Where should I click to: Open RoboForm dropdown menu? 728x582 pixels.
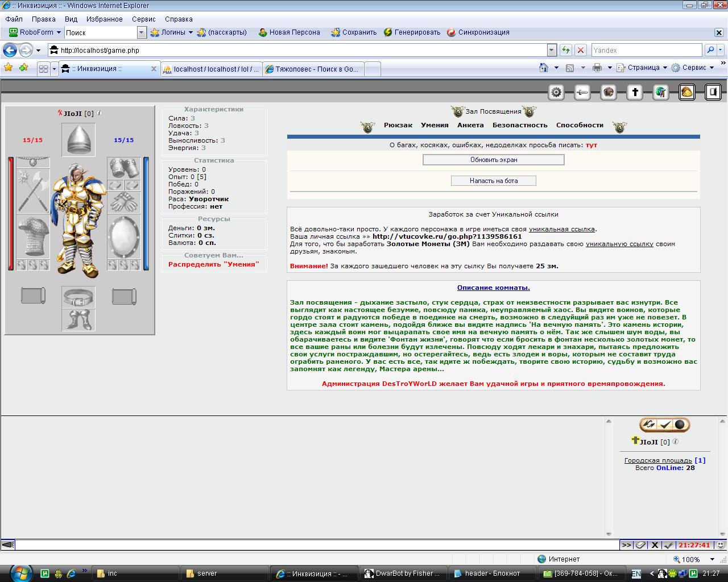point(34,32)
